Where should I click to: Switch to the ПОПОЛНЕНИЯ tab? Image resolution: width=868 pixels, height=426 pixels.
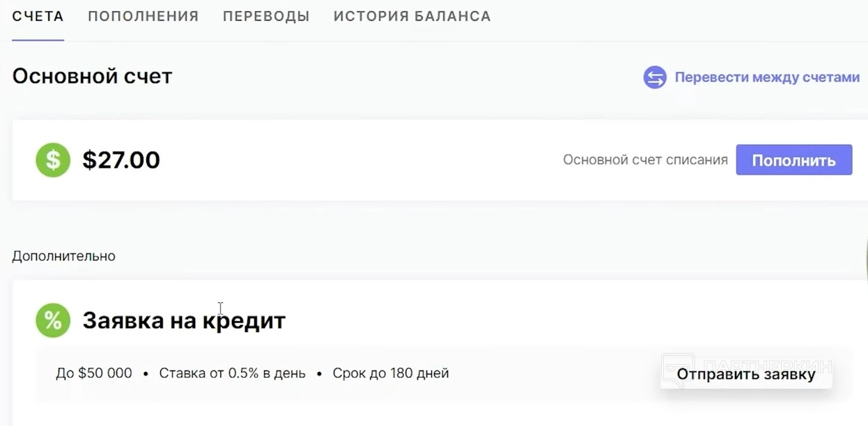(143, 16)
